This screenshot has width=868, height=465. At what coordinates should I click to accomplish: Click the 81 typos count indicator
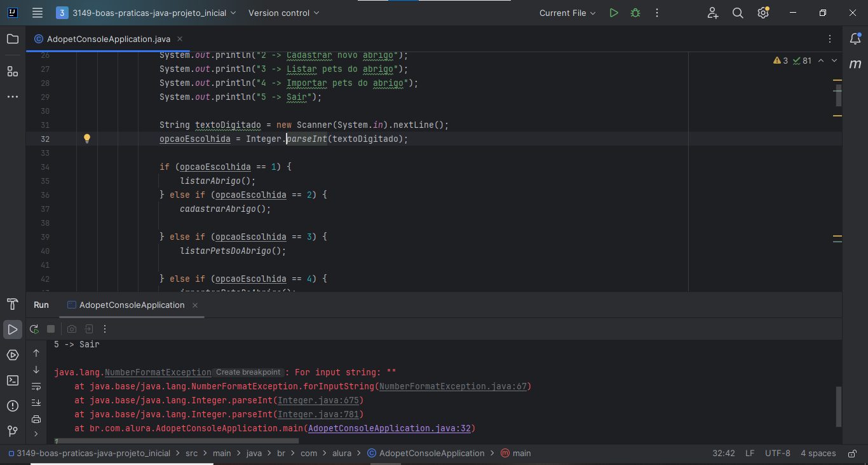click(803, 60)
